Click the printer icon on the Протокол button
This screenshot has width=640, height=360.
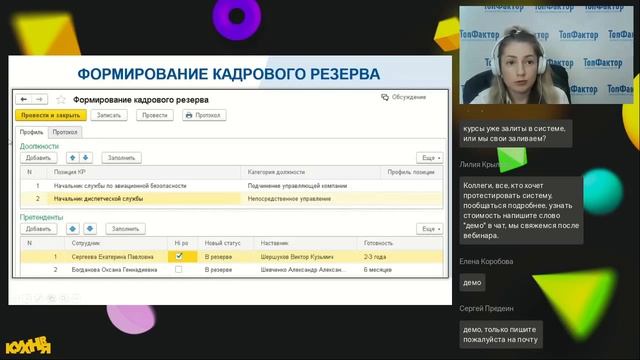pos(189,116)
